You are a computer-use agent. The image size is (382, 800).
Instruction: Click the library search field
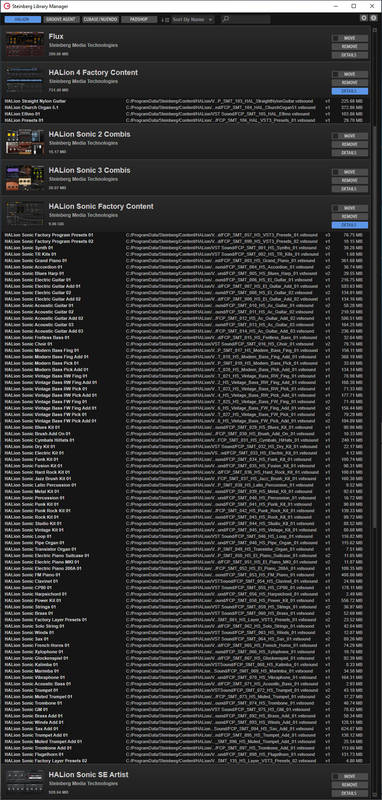coord(246,19)
